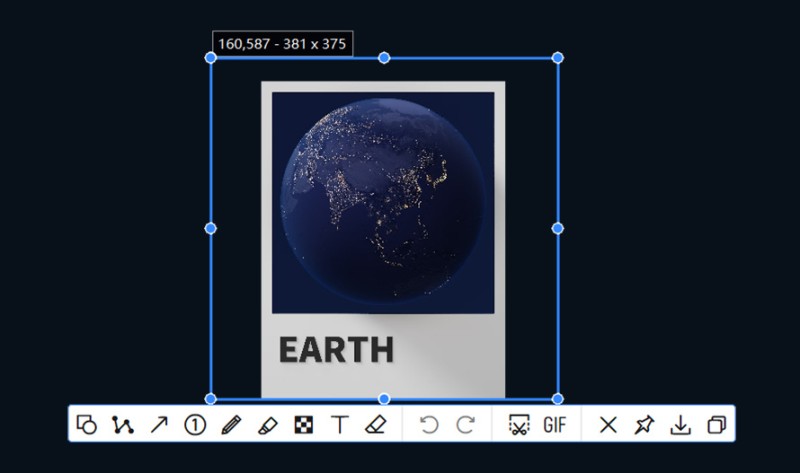This screenshot has height=473, width=800.
Task: Start GIF recording of the selection
Action: pos(554,424)
